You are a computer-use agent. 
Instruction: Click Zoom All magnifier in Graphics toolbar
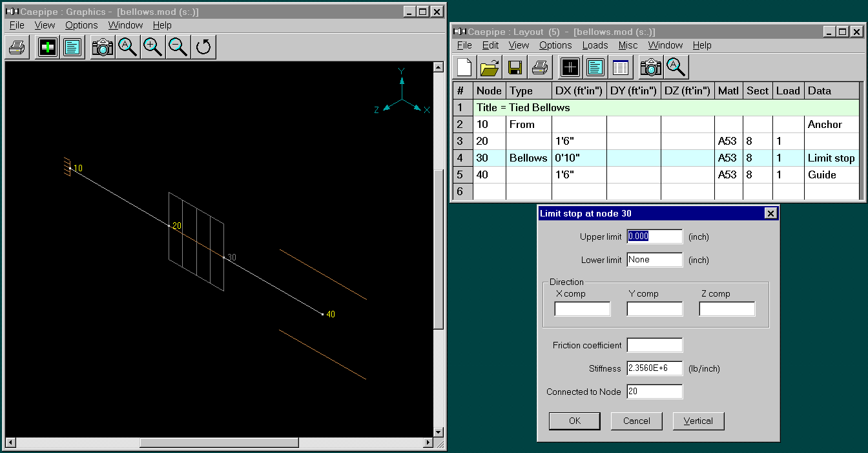click(x=127, y=47)
